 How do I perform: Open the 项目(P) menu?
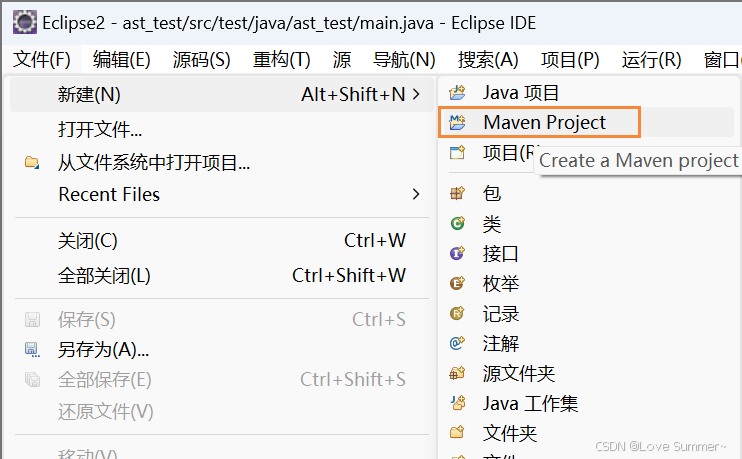(x=570, y=60)
